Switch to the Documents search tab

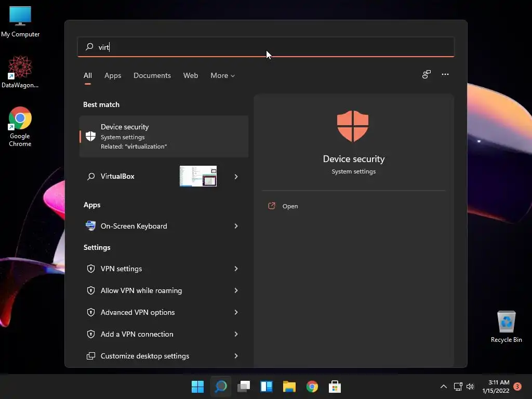[152, 76]
